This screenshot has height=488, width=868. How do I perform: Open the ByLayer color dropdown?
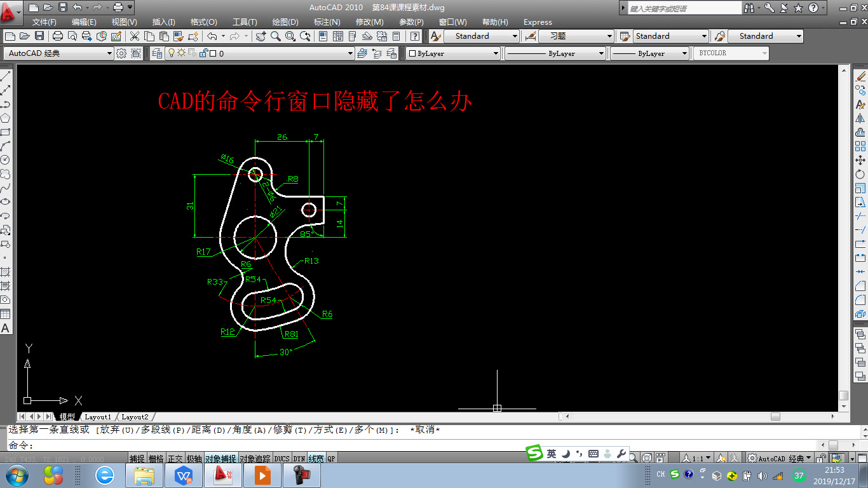(x=453, y=53)
